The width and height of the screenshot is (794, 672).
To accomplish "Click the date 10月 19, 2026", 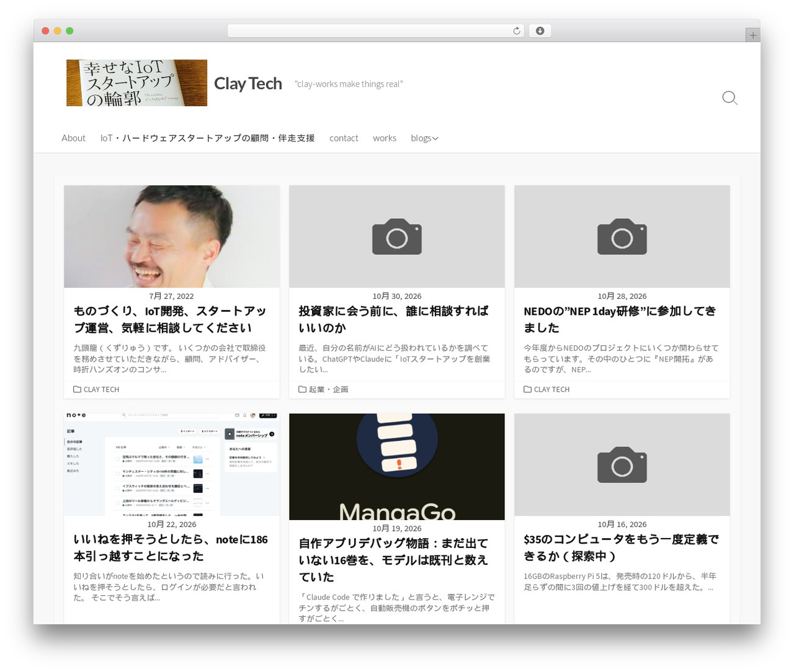I will point(397,529).
